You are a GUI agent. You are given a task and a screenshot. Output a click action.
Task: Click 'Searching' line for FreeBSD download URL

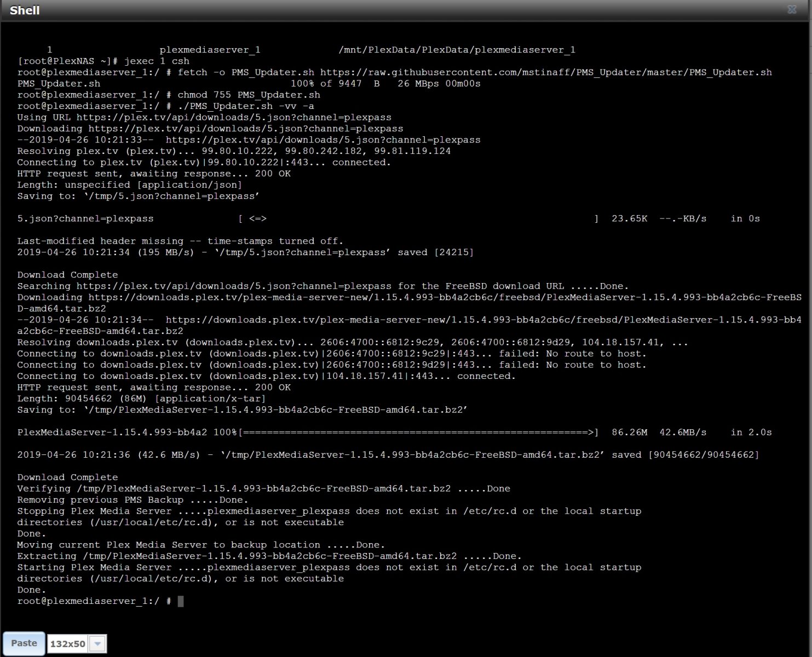[323, 286]
